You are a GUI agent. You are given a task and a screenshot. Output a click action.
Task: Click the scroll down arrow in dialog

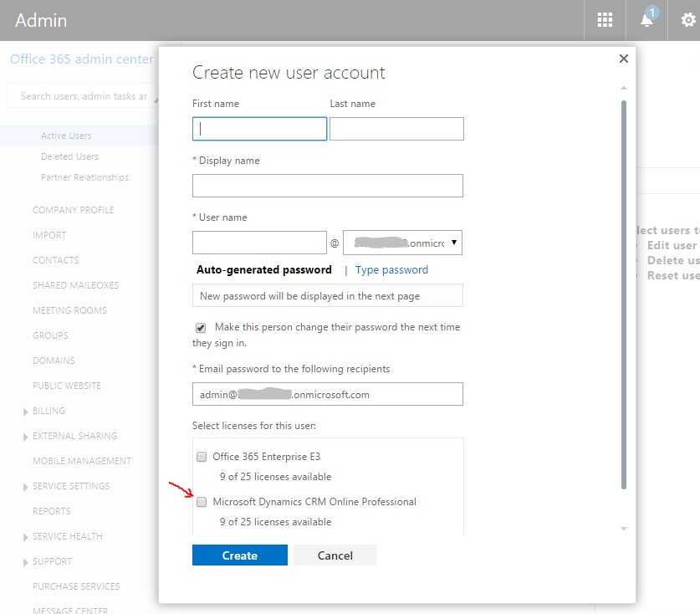pyautogui.click(x=623, y=529)
